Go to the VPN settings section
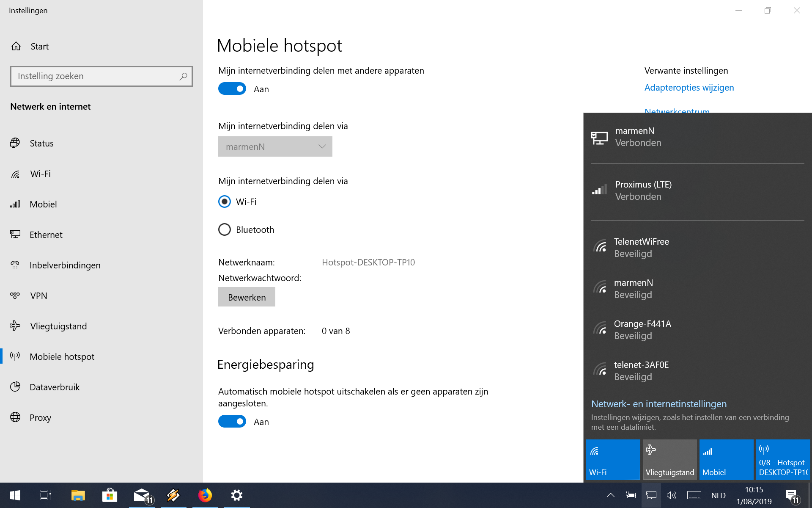 coord(38,295)
